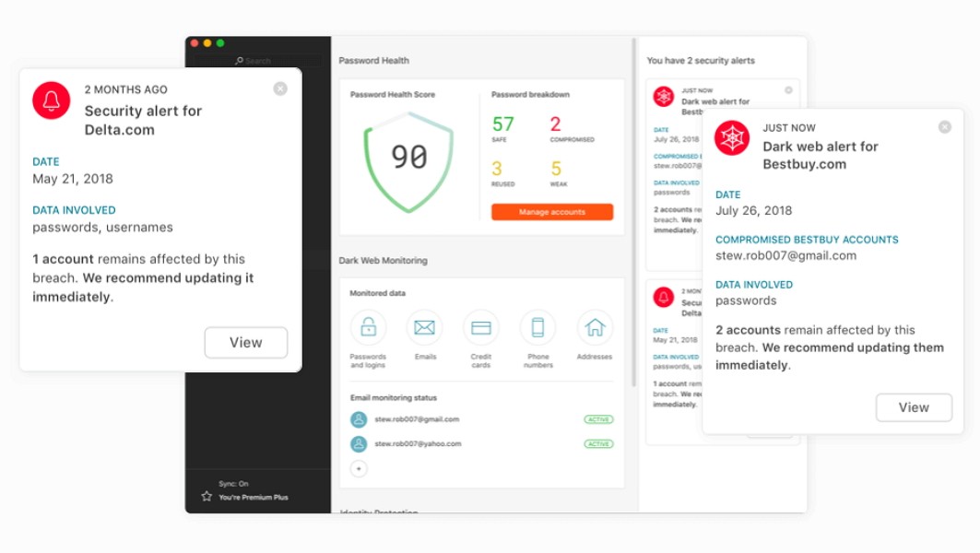Select the Addresses house icon
980x553 pixels.
tap(595, 327)
